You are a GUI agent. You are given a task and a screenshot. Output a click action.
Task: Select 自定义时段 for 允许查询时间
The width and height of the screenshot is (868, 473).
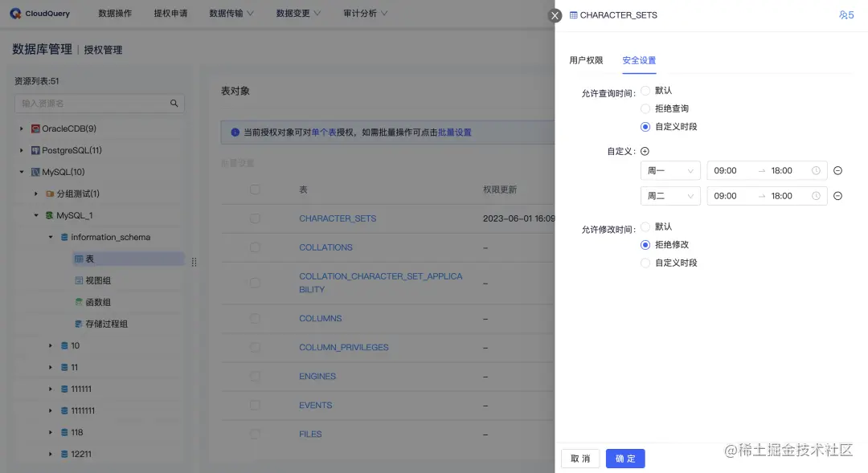click(645, 127)
